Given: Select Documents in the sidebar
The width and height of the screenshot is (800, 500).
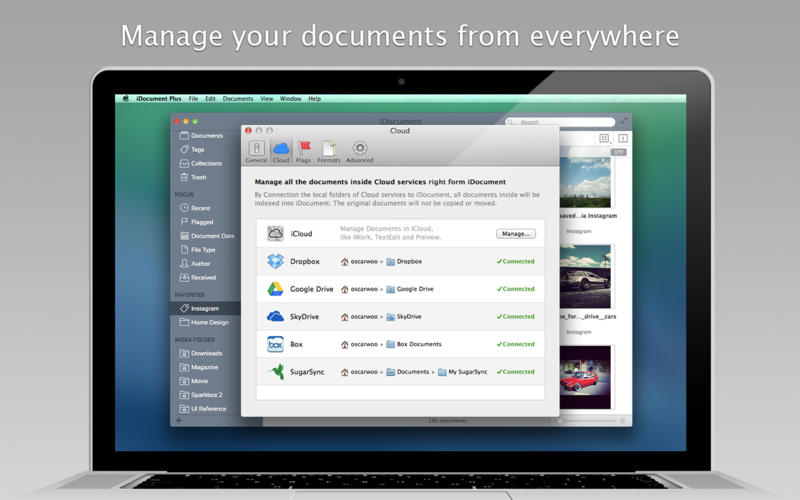Looking at the screenshot, I should (x=202, y=136).
